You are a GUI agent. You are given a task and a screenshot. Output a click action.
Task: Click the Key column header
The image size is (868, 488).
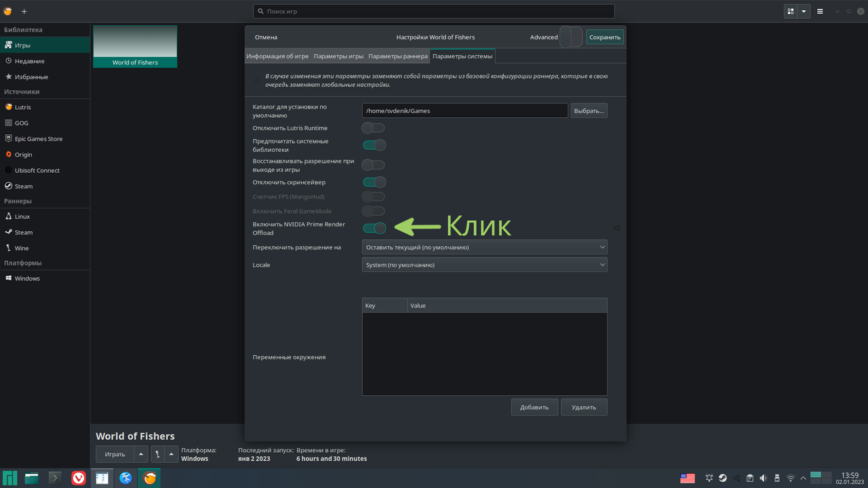384,306
